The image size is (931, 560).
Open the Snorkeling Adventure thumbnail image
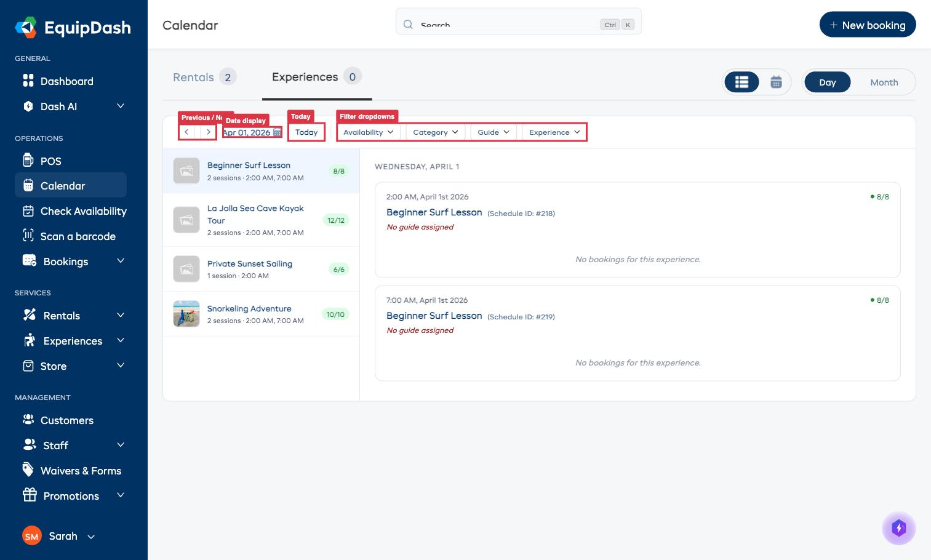point(186,313)
